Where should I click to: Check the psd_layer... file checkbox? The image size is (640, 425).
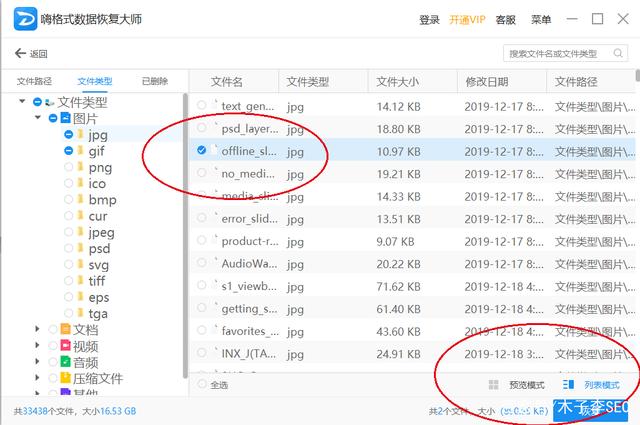point(202,127)
